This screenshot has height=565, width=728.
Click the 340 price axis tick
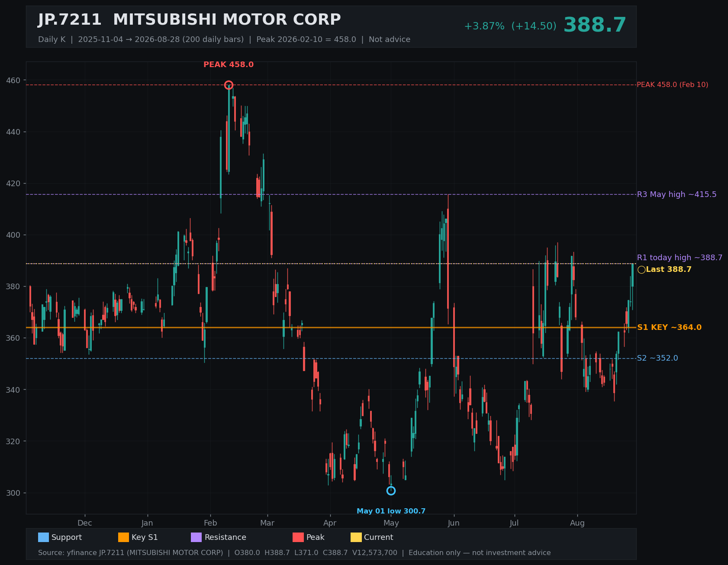click(13, 390)
